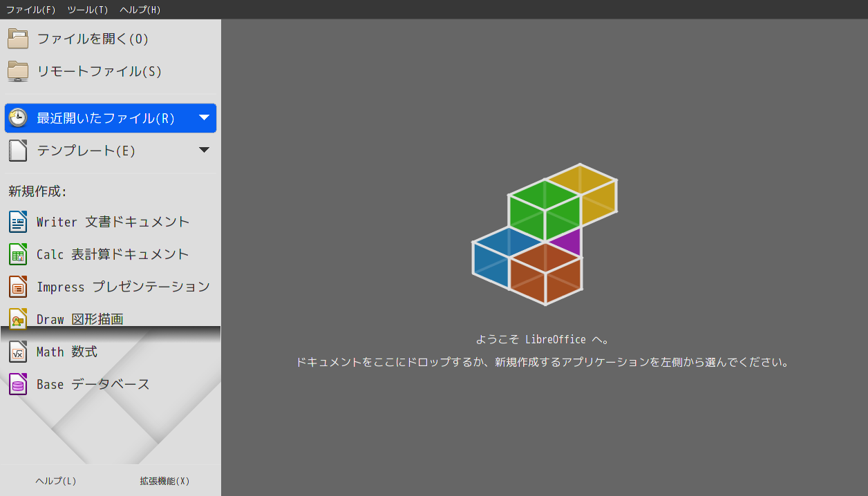
Task: Click ファイルを開く(O) button
Action: 111,39
